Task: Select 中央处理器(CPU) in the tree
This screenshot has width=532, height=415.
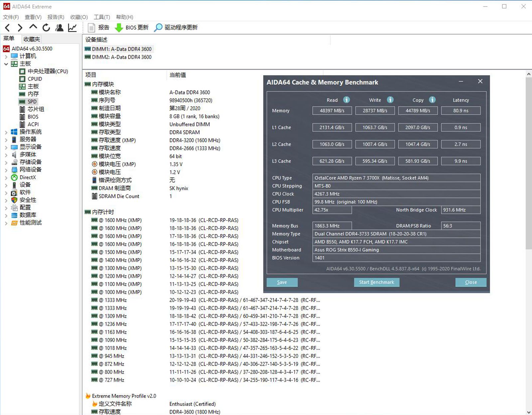Action: 48,71
